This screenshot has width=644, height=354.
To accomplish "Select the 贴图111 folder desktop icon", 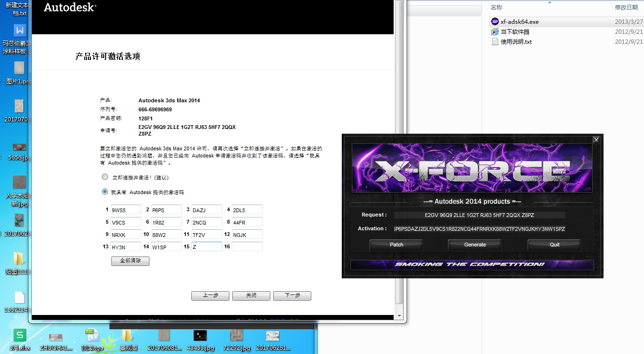I will tap(20, 258).
